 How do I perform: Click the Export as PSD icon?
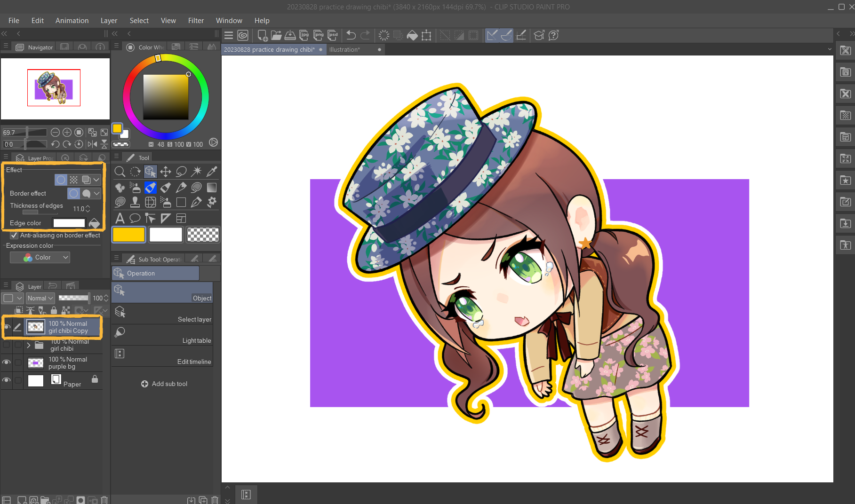(x=333, y=35)
